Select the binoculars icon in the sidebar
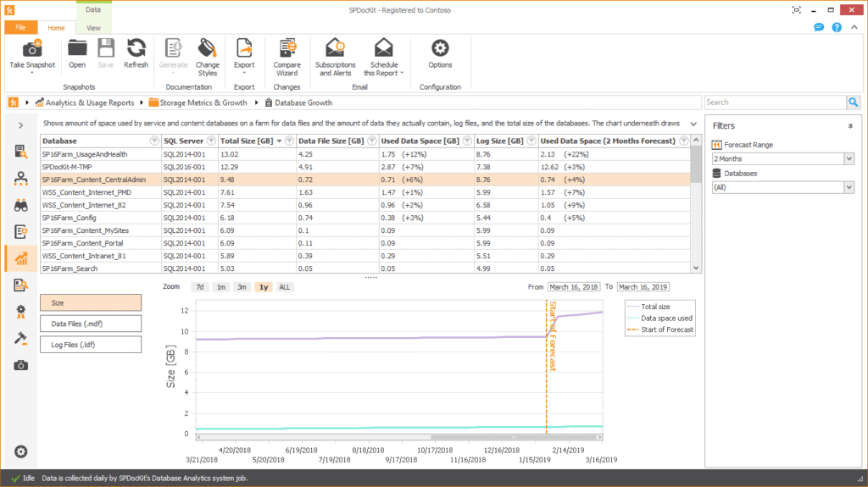 tap(21, 205)
